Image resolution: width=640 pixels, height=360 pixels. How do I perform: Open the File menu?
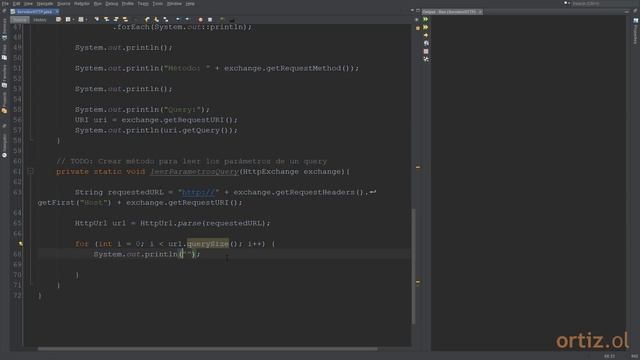[x=5, y=4]
